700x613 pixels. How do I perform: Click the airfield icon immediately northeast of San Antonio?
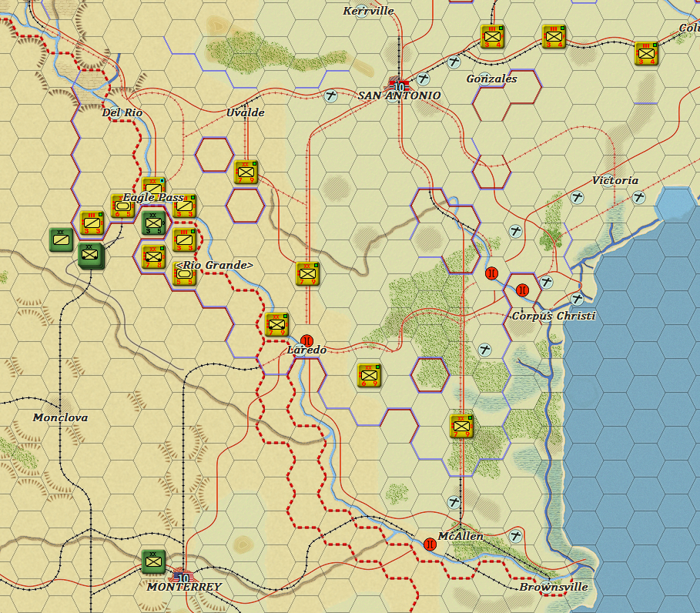pyautogui.click(x=424, y=79)
